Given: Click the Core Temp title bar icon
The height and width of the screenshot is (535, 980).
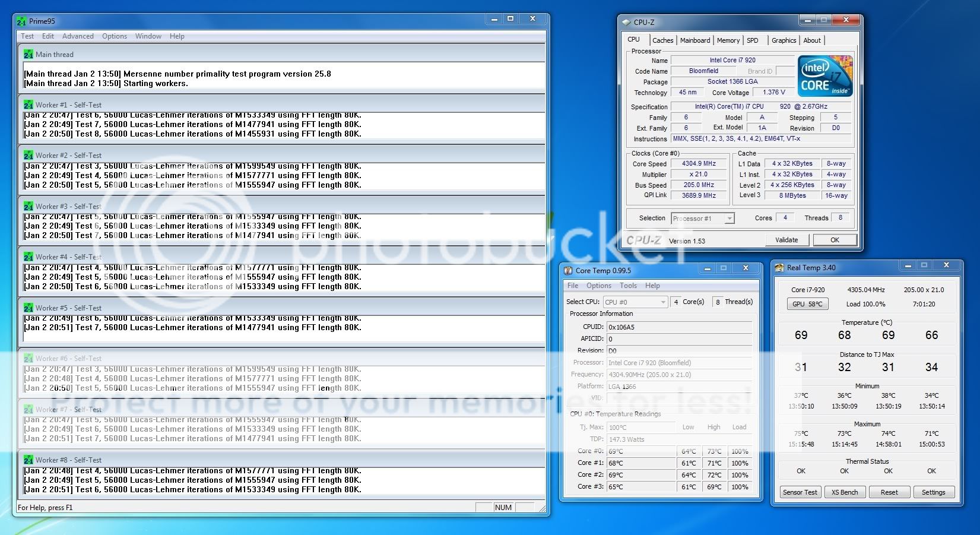Looking at the screenshot, I should point(568,271).
